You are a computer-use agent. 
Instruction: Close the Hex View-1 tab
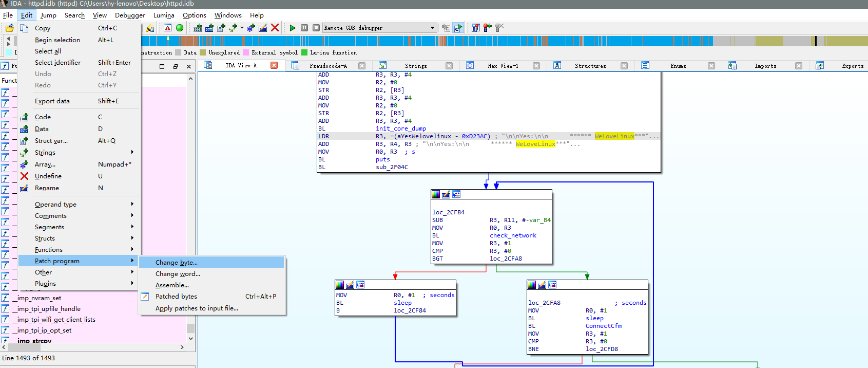pos(536,66)
